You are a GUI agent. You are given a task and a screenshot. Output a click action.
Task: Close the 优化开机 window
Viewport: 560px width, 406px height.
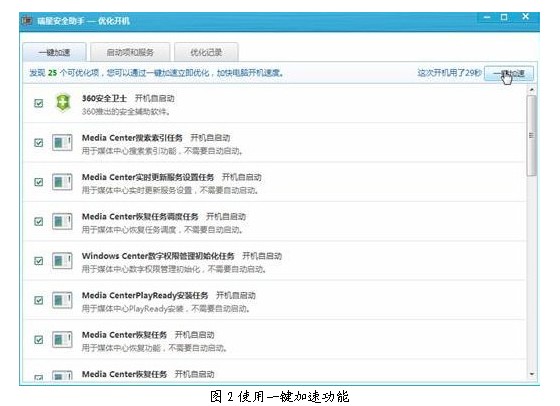pyautogui.click(x=525, y=16)
